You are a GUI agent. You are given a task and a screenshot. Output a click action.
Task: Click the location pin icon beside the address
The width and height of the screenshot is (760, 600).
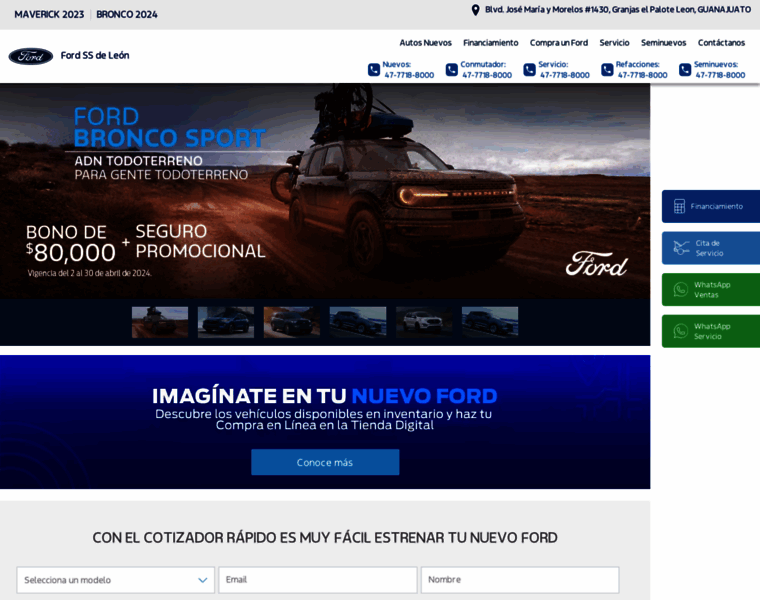coord(475,10)
